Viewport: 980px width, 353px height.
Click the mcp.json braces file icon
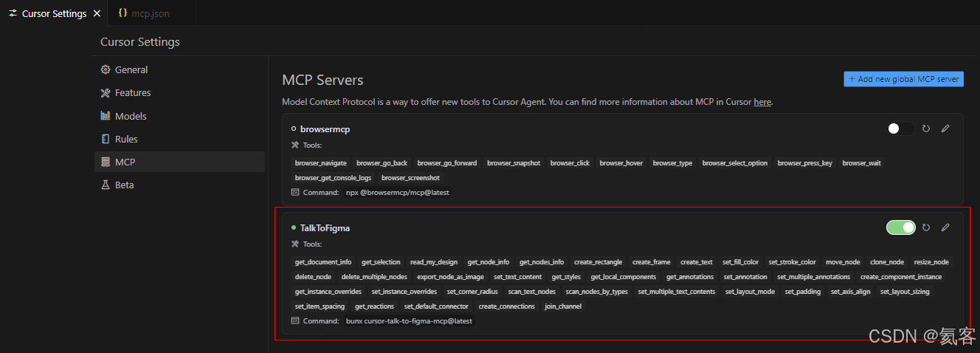[x=122, y=13]
